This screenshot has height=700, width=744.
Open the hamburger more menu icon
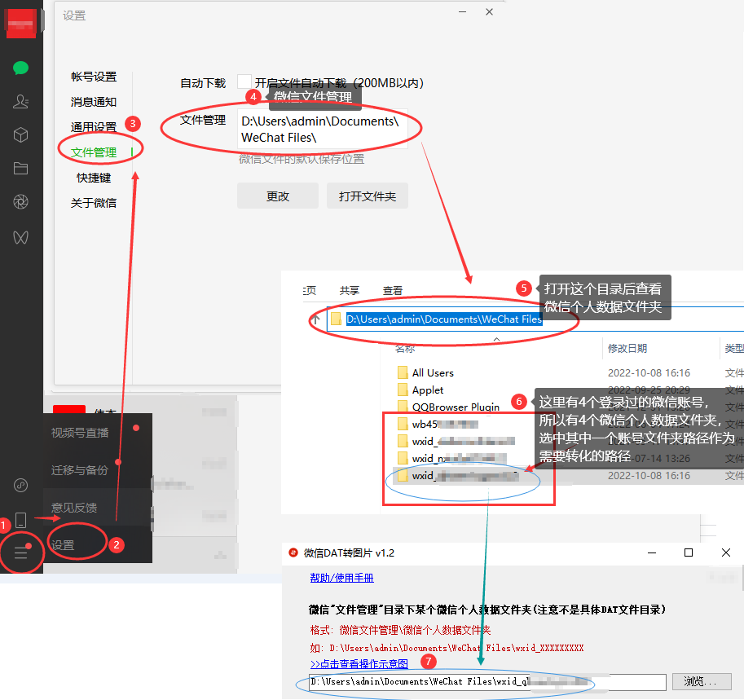[x=20, y=553]
